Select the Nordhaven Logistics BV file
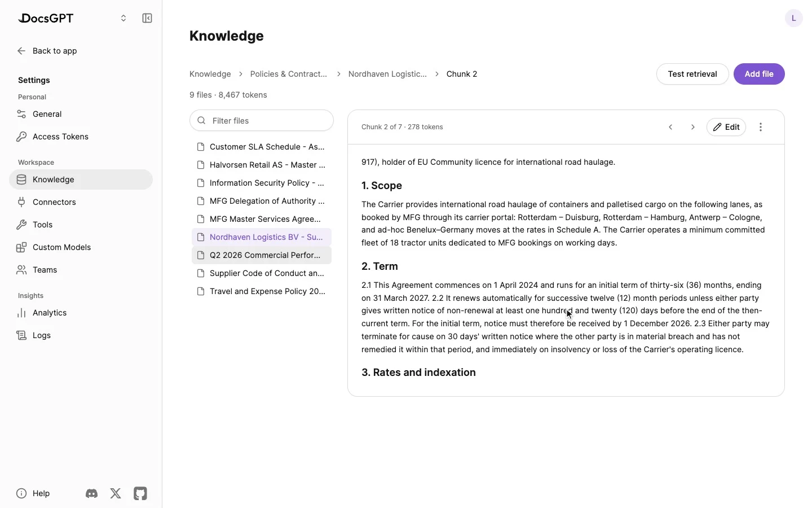812x508 pixels. (262, 237)
